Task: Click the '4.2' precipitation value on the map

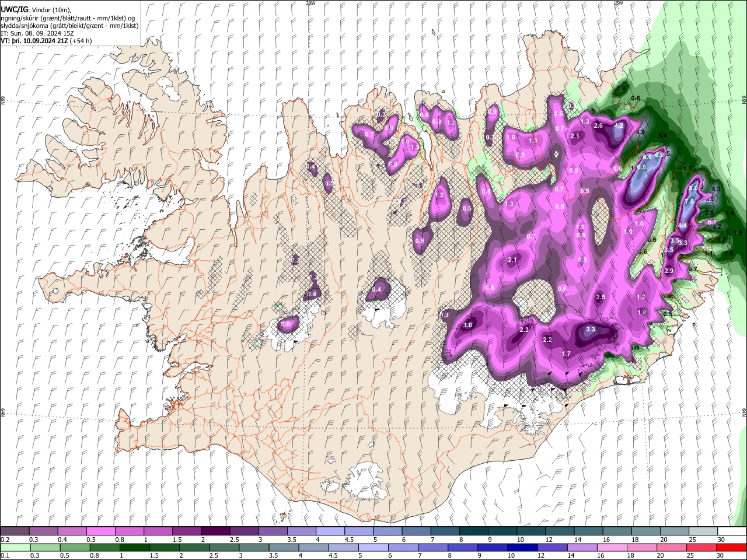Action: [x=619, y=126]
